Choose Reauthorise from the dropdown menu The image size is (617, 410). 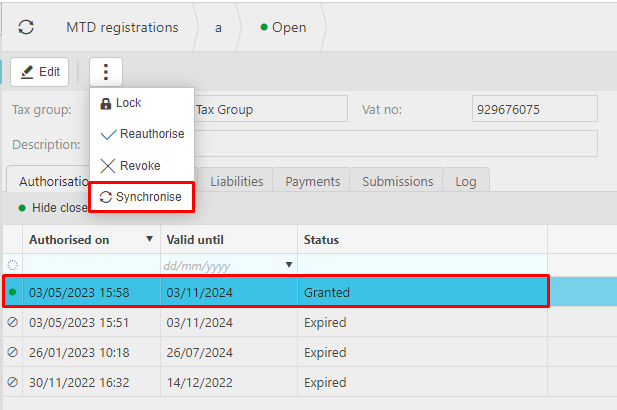point(142,134)
